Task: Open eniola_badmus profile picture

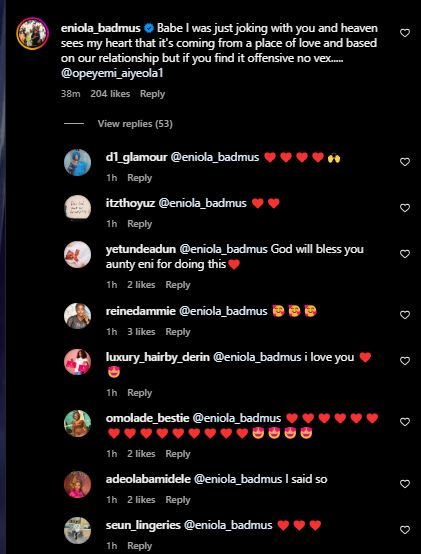Action: (x=32, y=34)
